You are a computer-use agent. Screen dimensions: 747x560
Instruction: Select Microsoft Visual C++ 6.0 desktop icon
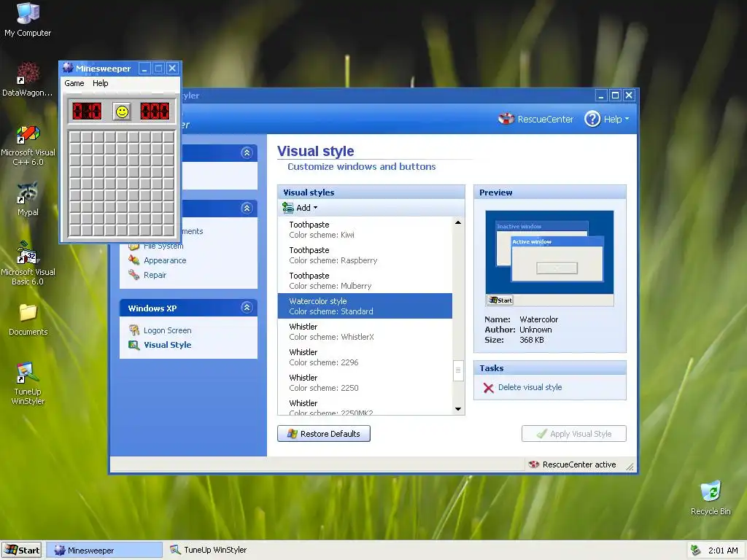28,146
